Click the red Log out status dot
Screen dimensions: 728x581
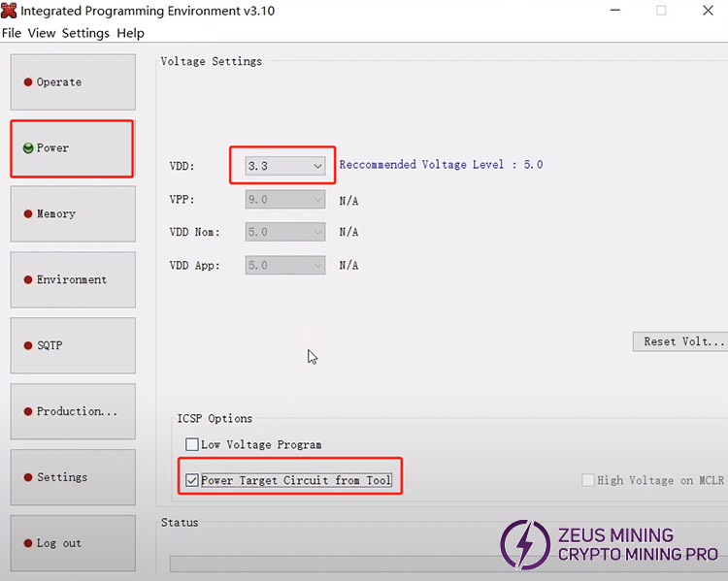pos(28,543)
